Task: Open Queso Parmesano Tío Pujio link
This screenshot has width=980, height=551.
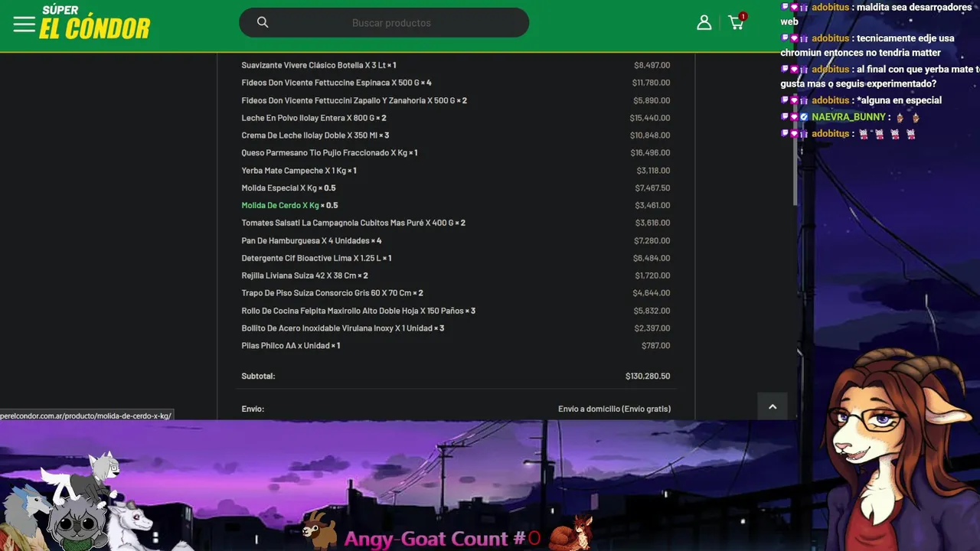Action: click(x=324, y=153)
